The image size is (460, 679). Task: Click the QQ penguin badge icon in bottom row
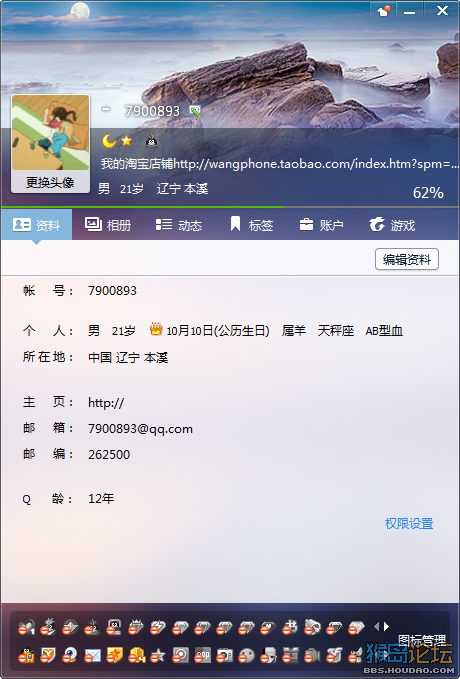[26, 655]
